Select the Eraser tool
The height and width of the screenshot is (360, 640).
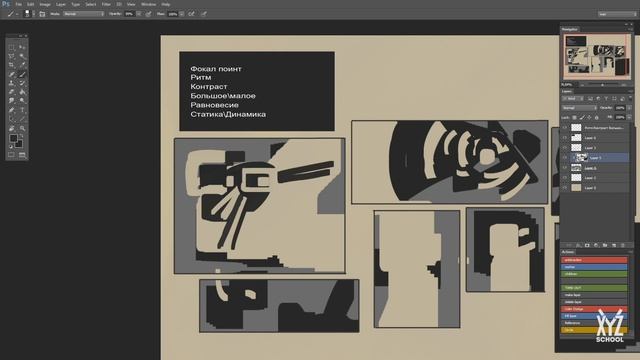point(11,92)
